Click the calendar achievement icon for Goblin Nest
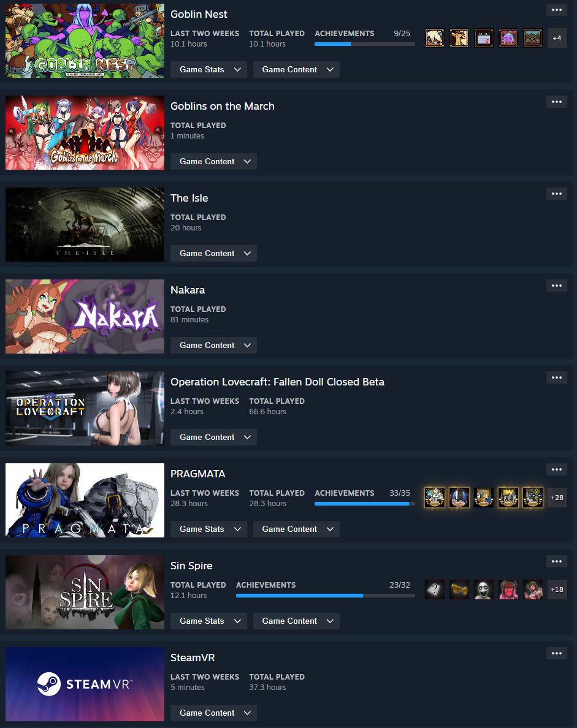Viewport: 577px width, 728px height. (x=484, y=38)
